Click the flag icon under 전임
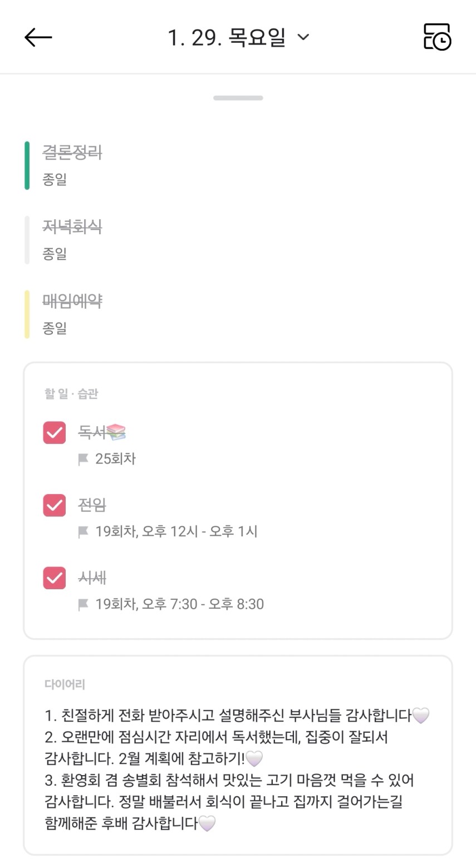The width and height of the screenshot is (476, 868). [x=84, y=532]
